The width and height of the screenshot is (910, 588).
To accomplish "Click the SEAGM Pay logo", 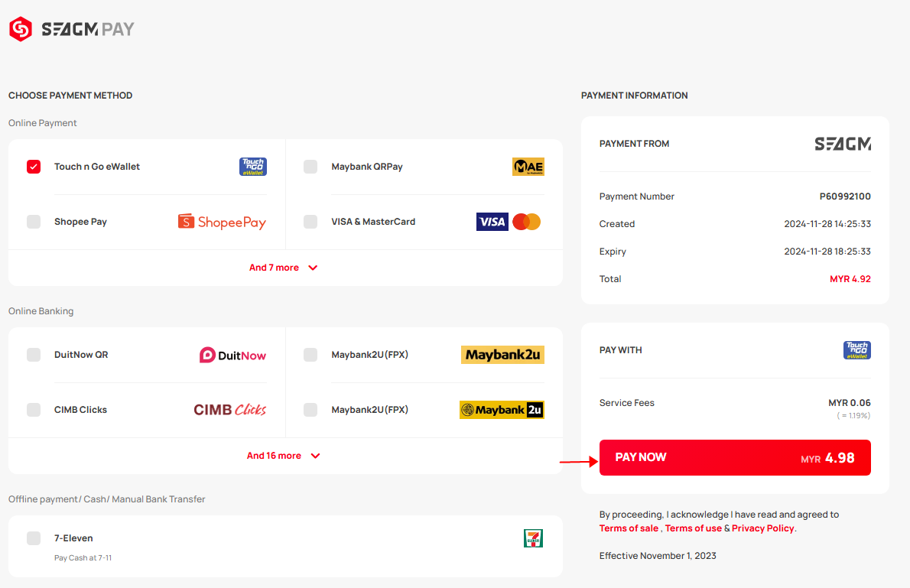I will coord(71,29).
